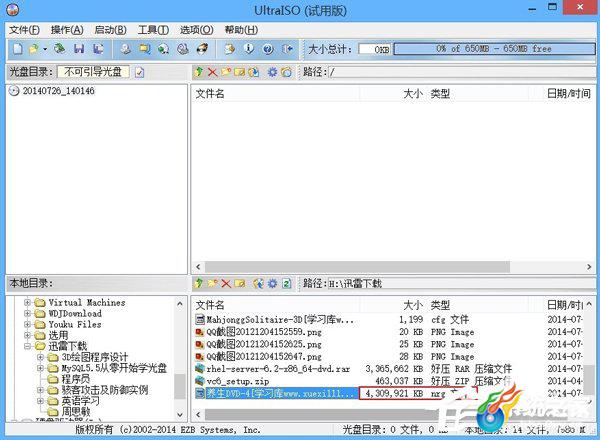Click the Help question mark icon
This screenshot has height=440, width=600.
point(268,49)
